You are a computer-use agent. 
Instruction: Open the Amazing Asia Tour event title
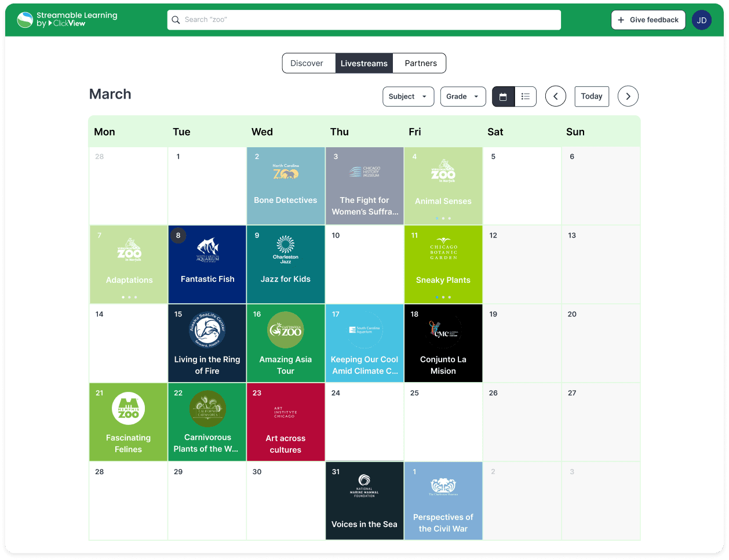(x=286, y=365)
